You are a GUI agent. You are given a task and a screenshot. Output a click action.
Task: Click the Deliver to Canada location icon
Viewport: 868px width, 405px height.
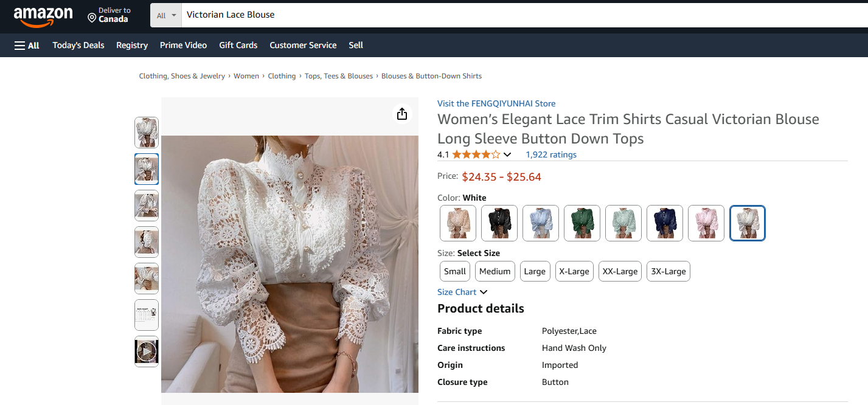[91, 16]
